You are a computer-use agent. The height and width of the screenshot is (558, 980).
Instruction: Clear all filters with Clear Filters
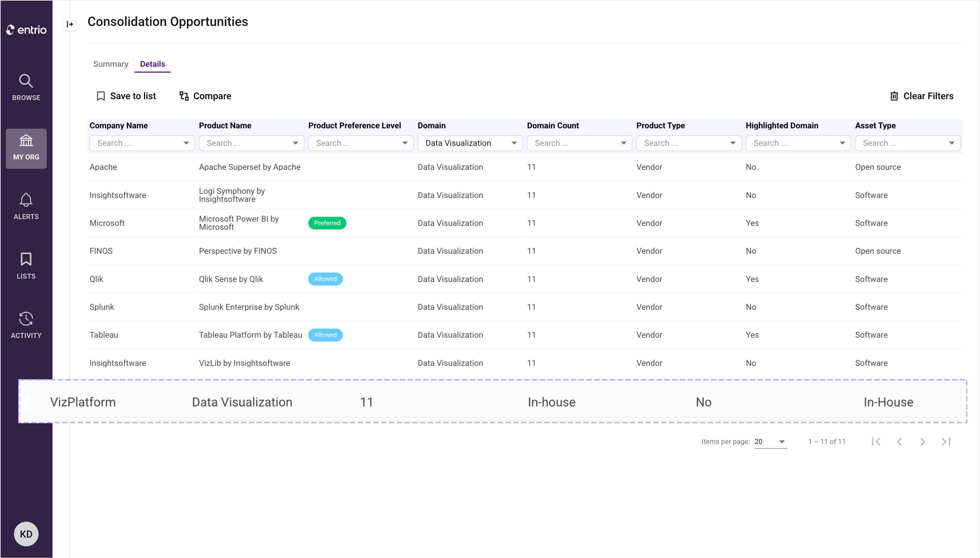[x=921, y=96]
